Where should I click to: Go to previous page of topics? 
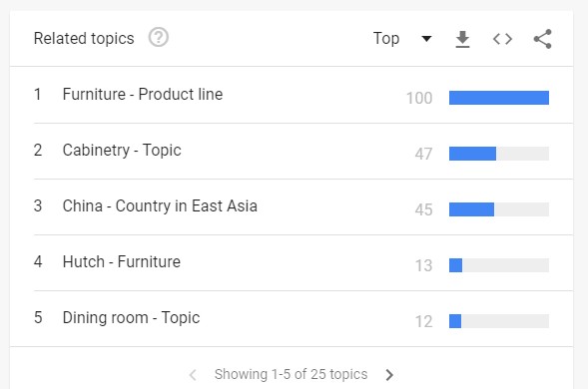click(x=193, y=374)
